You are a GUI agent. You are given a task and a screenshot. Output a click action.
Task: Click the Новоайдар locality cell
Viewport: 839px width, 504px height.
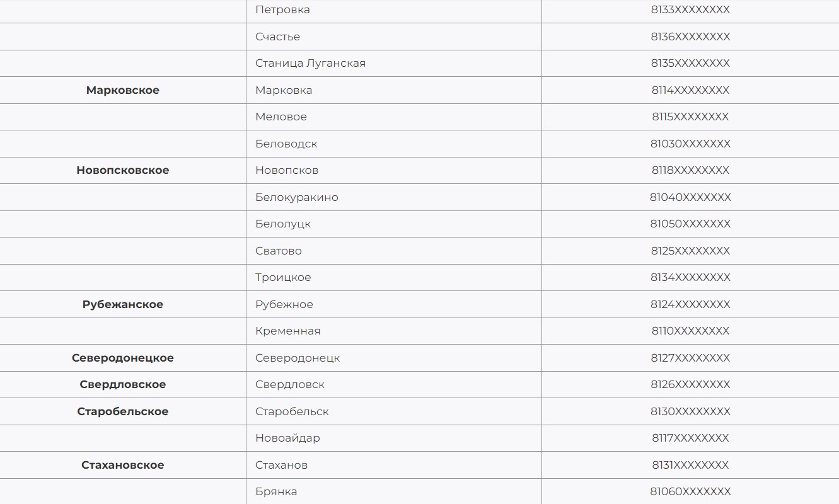[393, 438]
